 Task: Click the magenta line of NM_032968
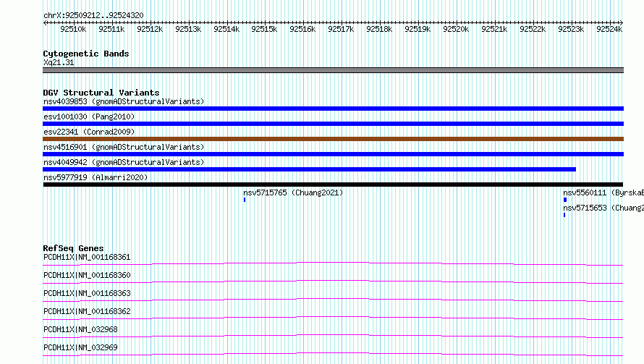point(333,336)
